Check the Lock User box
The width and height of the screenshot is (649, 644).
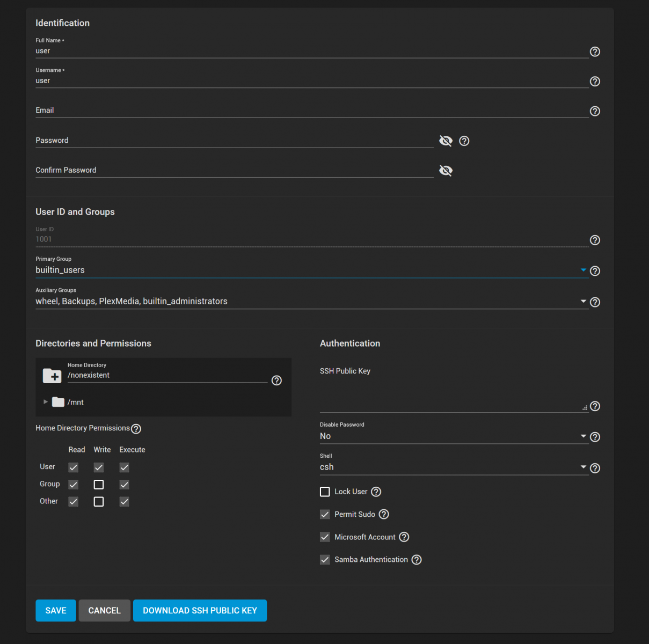click(x=325, y=492)
